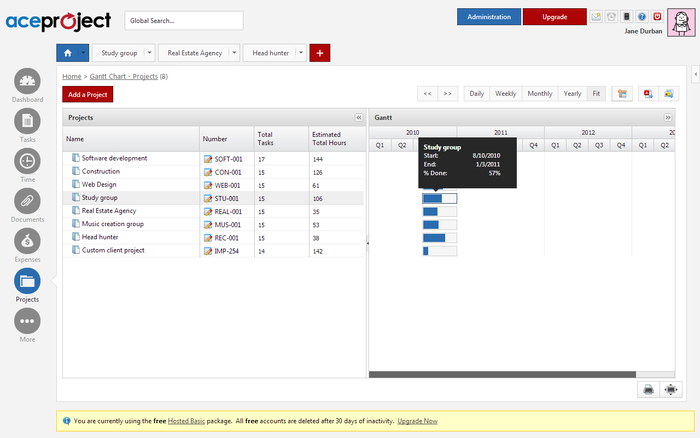Click the red logout power icon

(x=657, y=16)
